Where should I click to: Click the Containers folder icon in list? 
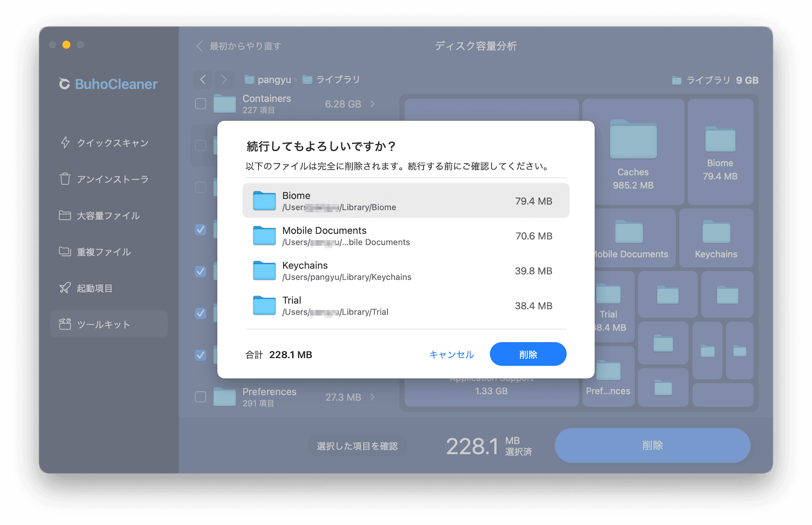point(225,103)
